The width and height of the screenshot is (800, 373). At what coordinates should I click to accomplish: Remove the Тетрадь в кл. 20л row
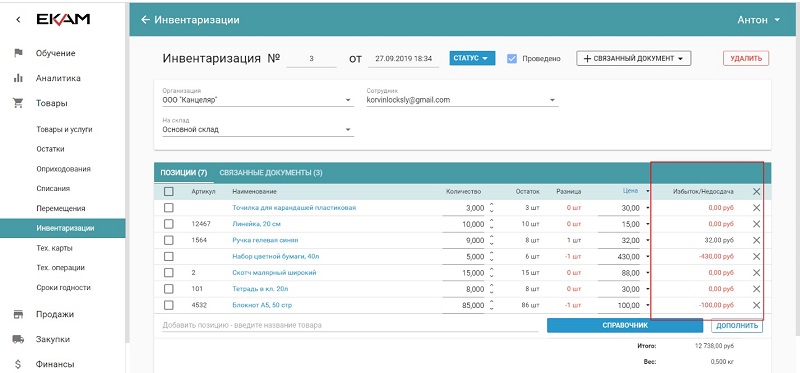click(756, 289)
